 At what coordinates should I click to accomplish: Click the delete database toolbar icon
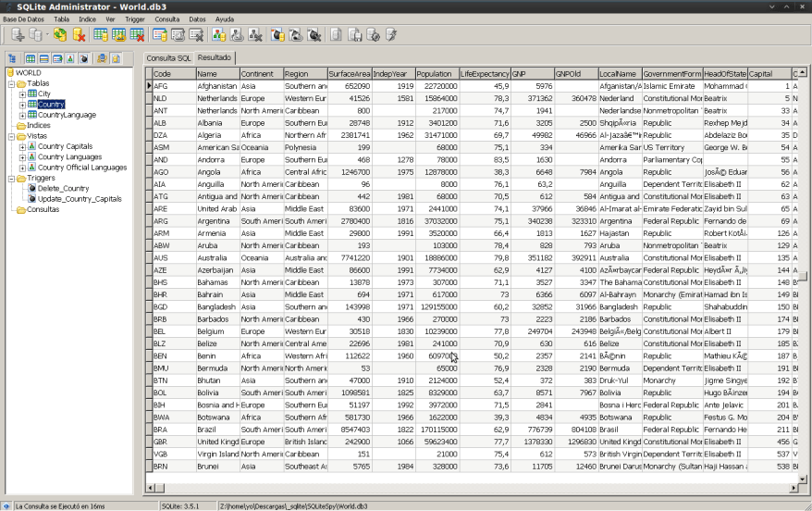tap(80, 35)
